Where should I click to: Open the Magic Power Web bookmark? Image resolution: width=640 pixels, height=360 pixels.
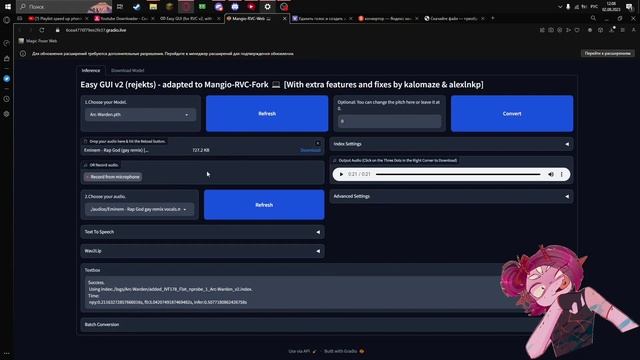pos(38,41)
